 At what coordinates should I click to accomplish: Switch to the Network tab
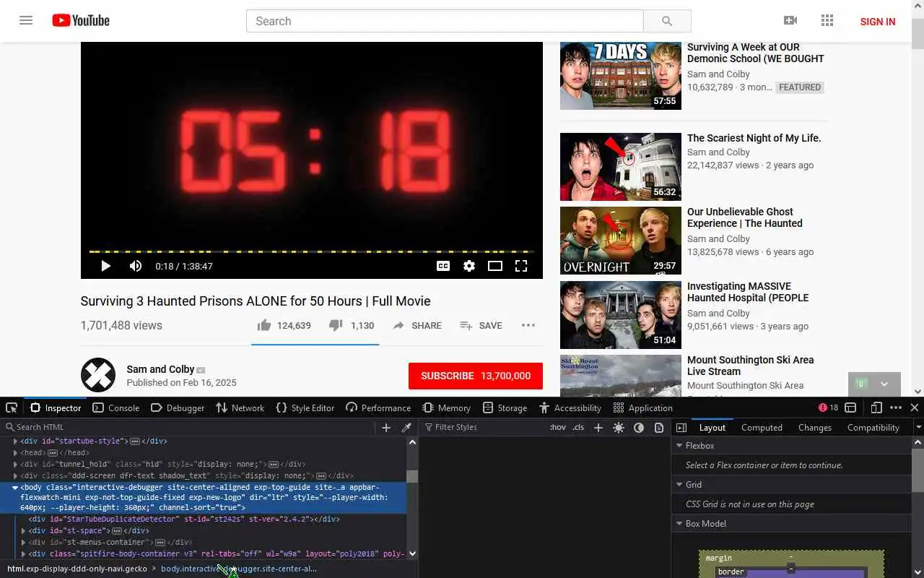[240, 407]
